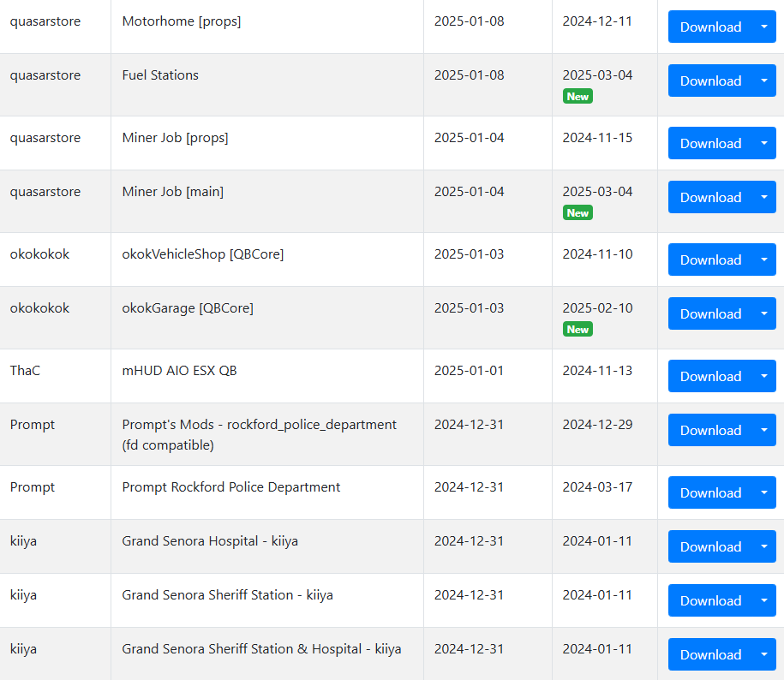Click the New badge in Miner Job [main] row
The width and height of the screenshot is (784, 680).
click(x=578, y=213)
